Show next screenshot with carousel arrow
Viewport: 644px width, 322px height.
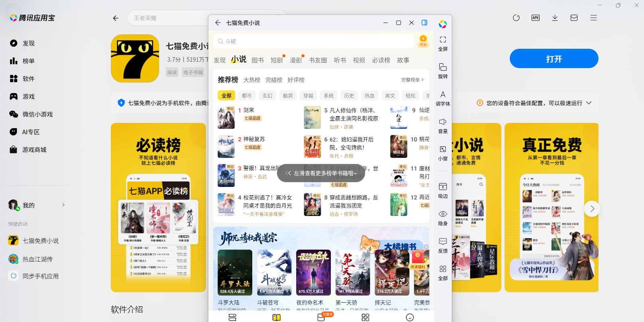pyautogui.click(x=592, y=208)
